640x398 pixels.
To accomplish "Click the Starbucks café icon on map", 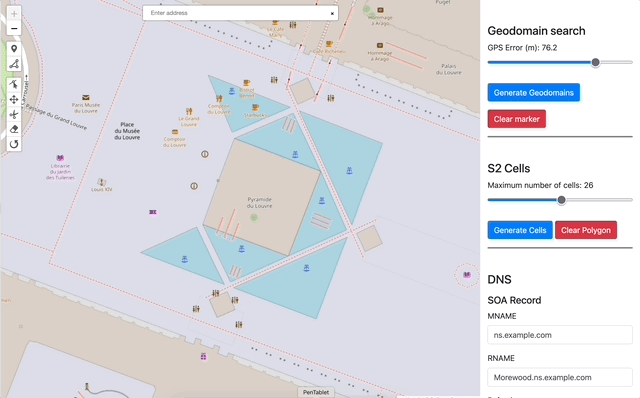I will pyautogui.click(x=256, y=108).
